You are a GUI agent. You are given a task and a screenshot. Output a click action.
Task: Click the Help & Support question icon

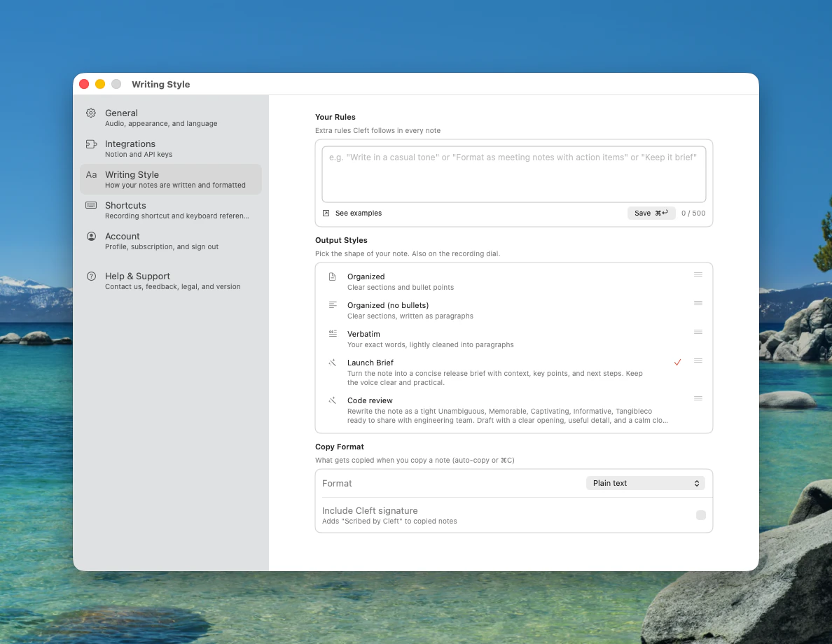click(91, 276)
